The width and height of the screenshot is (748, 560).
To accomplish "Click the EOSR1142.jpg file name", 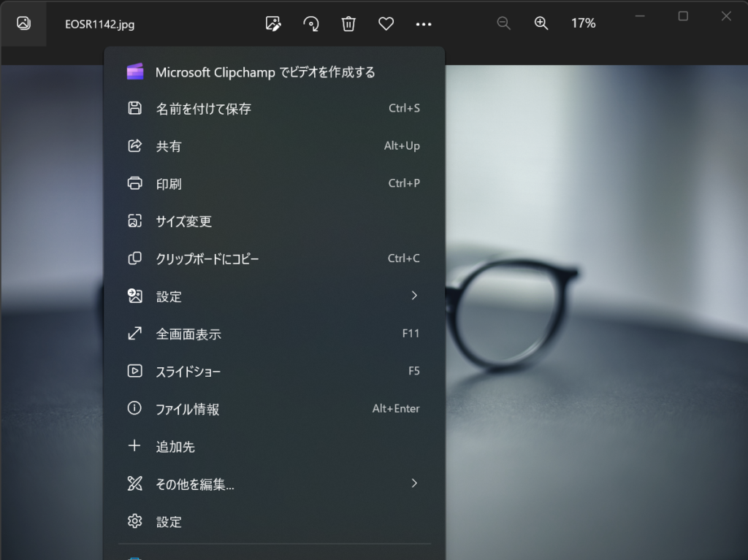I will pos(99,24).
